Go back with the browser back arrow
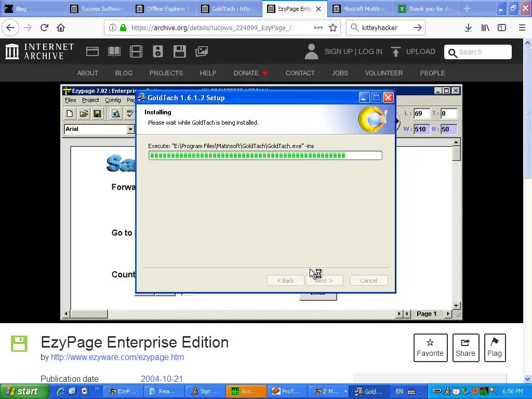The height and width of the screenshot is (399, 532). click(x=10, y=28)
